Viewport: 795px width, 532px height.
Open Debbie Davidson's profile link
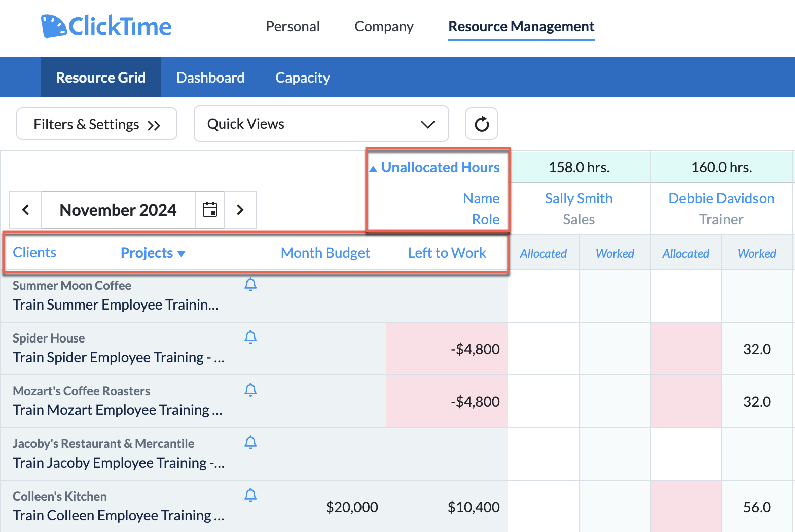click(x=721, y=198)
